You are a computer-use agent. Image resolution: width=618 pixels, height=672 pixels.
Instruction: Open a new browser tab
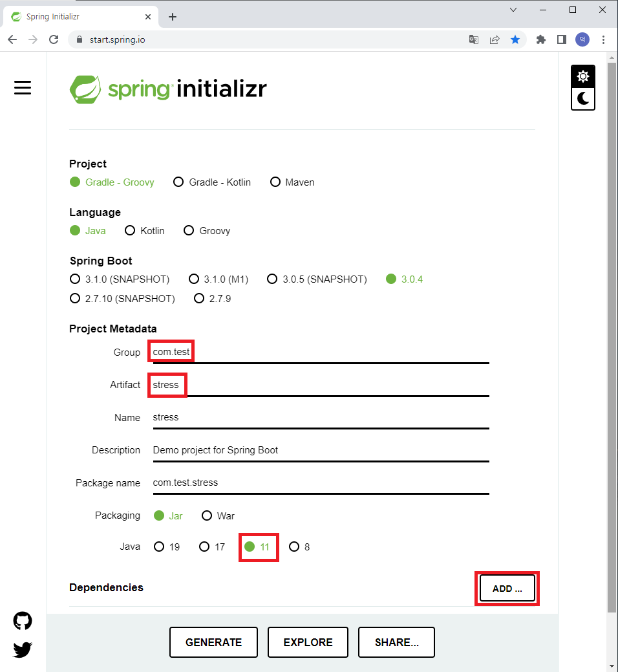point(173,17)
